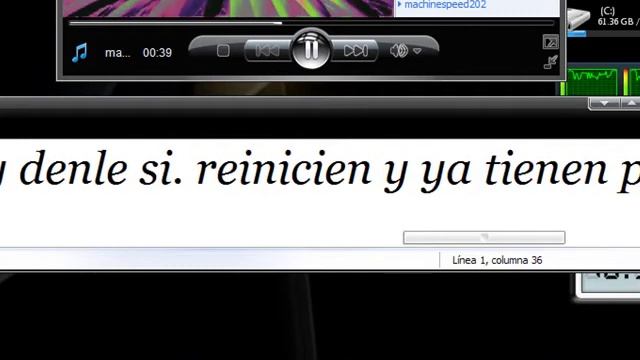Click the Notepad horizontal scrollbar thumb
This screenshot has height=360, width=640.
pyautogui.click(x=484, y=237)
